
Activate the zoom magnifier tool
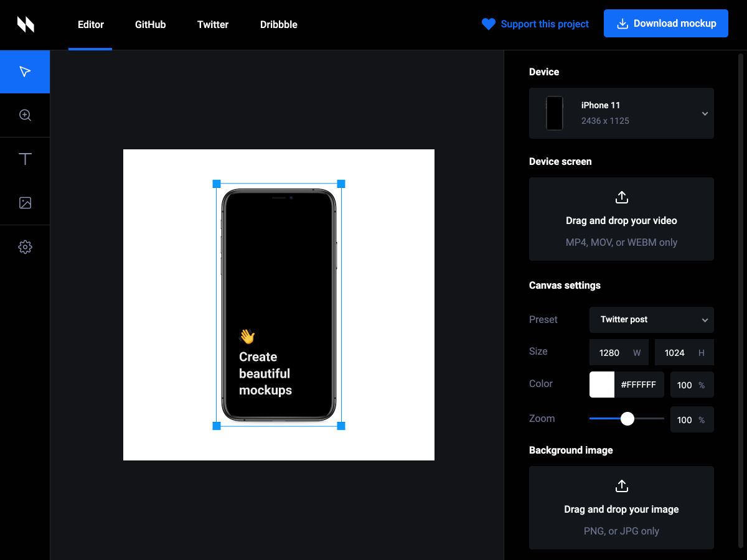25,115
